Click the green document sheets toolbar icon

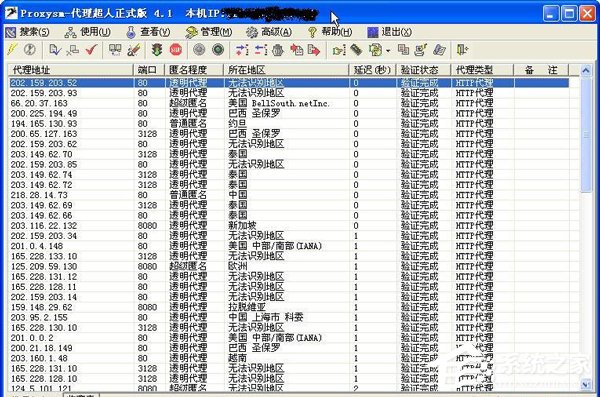376,50
